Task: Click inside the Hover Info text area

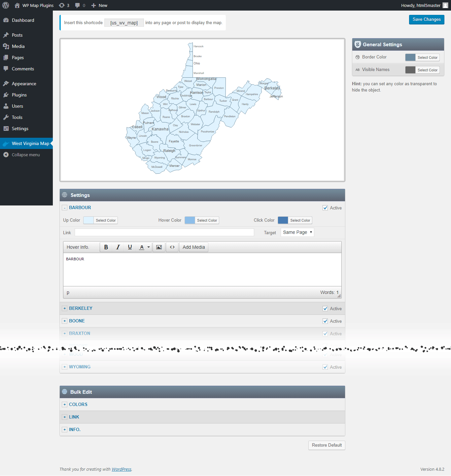Action: (202, 270)
